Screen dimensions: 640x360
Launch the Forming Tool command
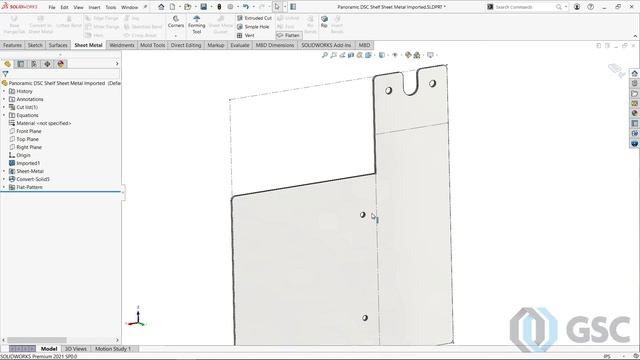[197, 25]
